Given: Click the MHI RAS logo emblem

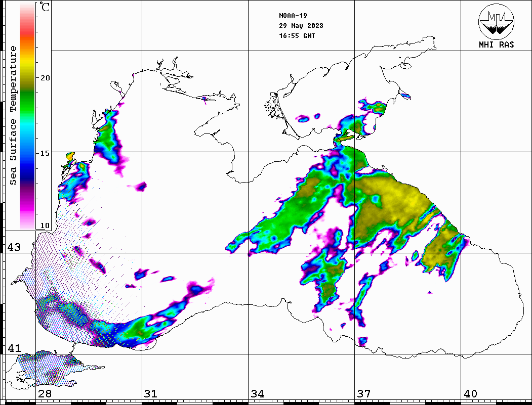Looking at the screenshot, I should (x=496, y=21).
